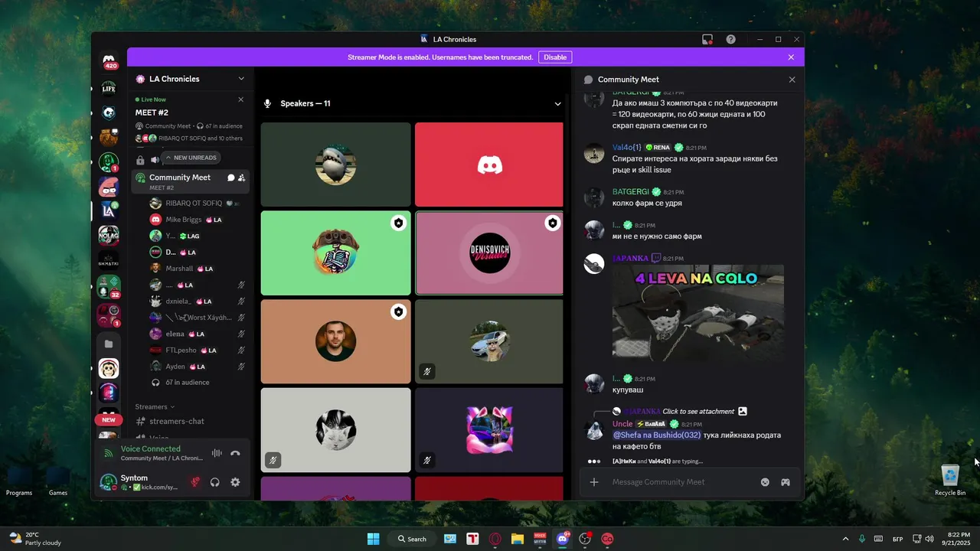Close the Live Now MEET #2 card
Viewport: 980px width, 551px height.
click(x=240, y=99)
